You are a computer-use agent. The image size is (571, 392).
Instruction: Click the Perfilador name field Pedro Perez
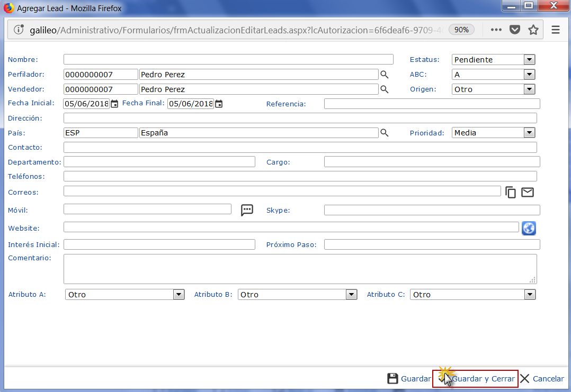259,75
